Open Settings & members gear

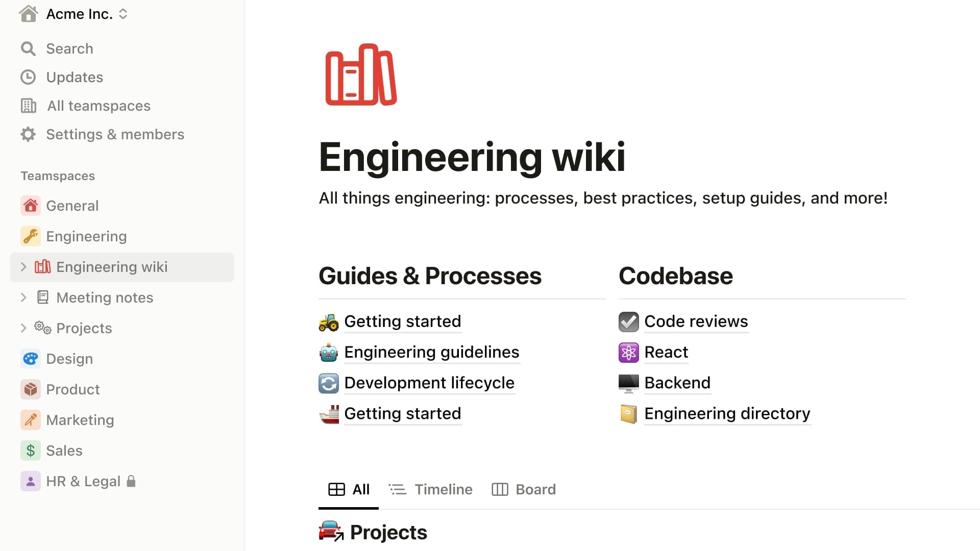(29, 134)
